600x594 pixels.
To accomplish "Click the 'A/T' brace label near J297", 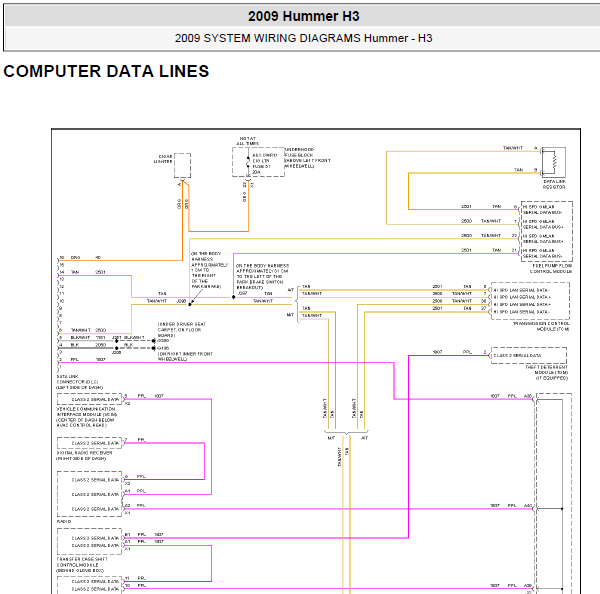I will pyautogui.click(x=291, y=290).
